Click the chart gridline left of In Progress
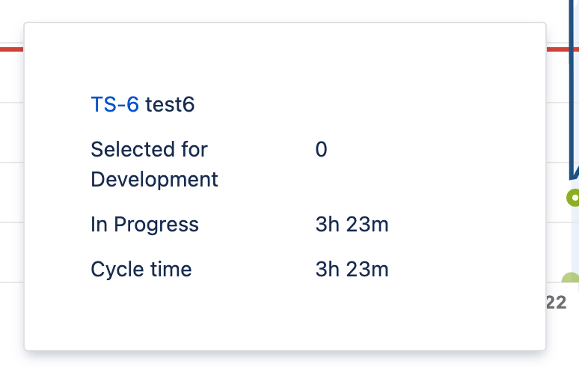588x376 pixels. click(x=11, y=222)
